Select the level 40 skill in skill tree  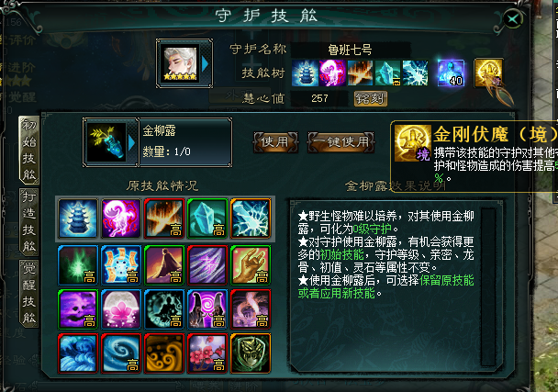click(x=451, y=73)
